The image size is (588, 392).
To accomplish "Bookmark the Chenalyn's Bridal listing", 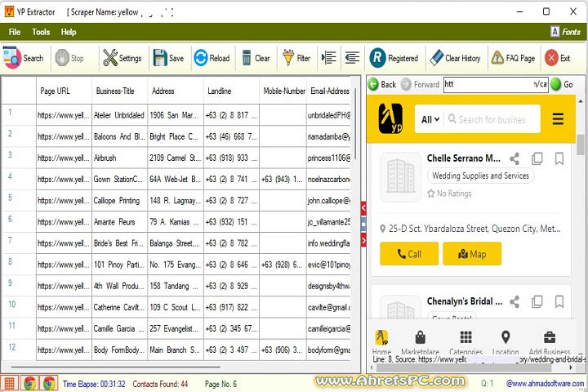I will [x=559, y=301].
